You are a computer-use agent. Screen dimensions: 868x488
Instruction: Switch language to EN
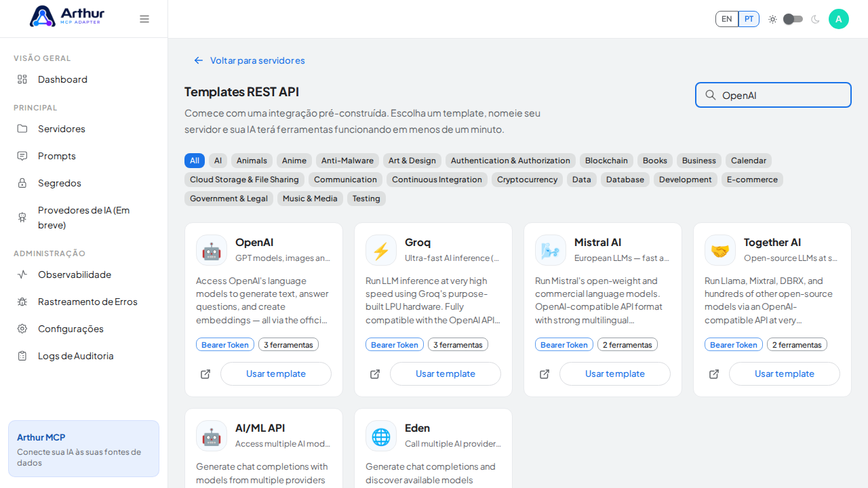point(727,19)
